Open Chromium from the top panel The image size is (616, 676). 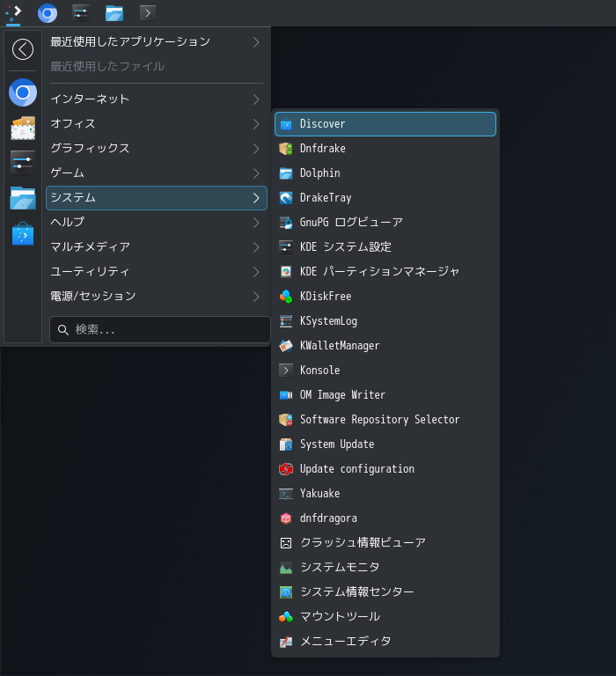48,13
